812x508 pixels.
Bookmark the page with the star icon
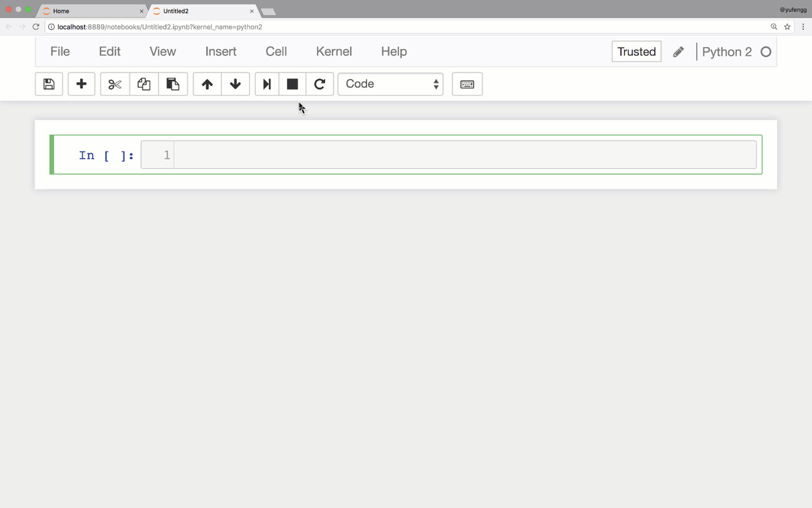[x=788, y=26]
